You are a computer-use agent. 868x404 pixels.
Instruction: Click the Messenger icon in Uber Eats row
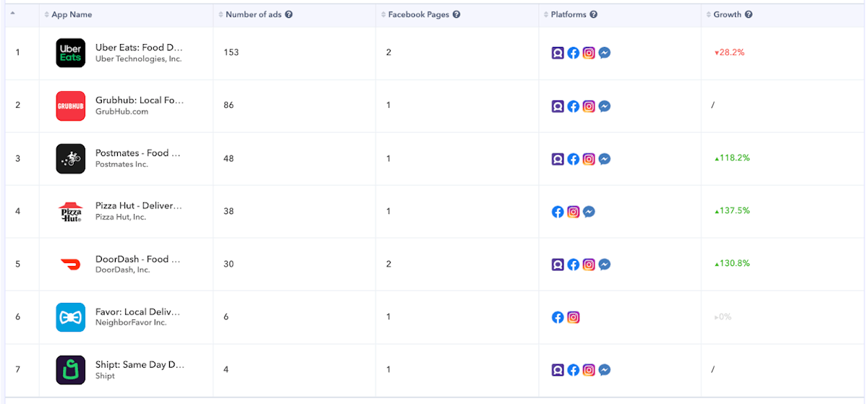click(605, 53)
